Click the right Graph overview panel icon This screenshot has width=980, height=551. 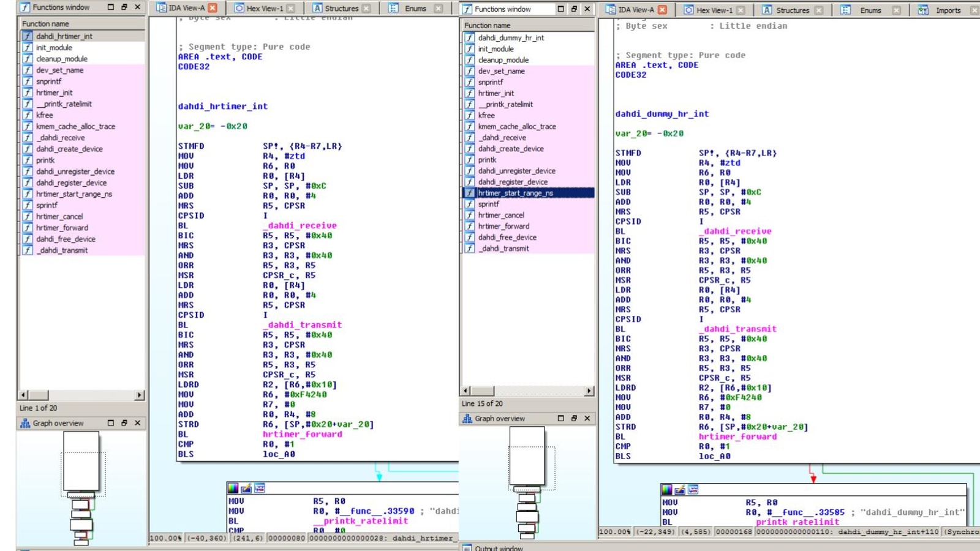(x=467, y=419)
